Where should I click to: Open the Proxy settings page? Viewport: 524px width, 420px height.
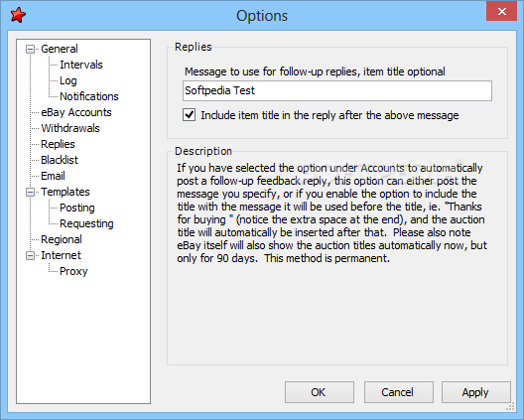click(x=73, y=271)
